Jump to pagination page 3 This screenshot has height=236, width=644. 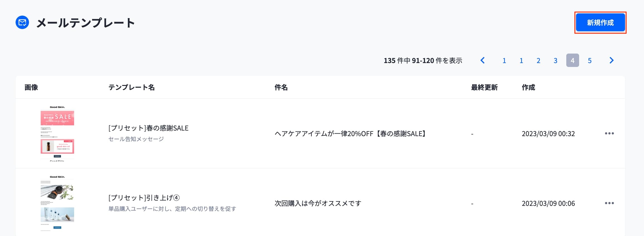coord(555,61)
